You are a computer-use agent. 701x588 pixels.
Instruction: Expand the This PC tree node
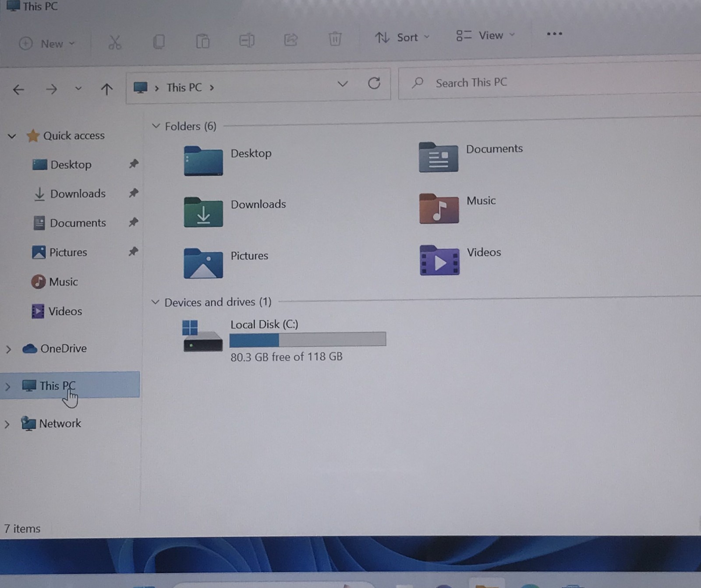[7, 387]
